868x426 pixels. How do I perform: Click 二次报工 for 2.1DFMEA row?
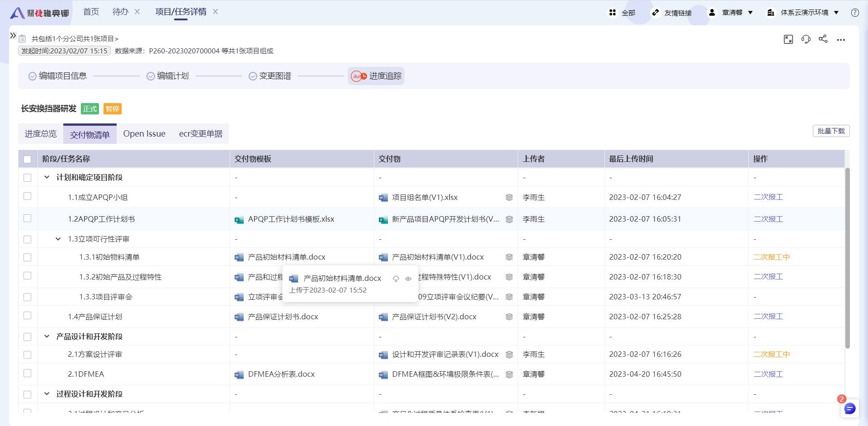pyautogui.click(x=768, y=374)
